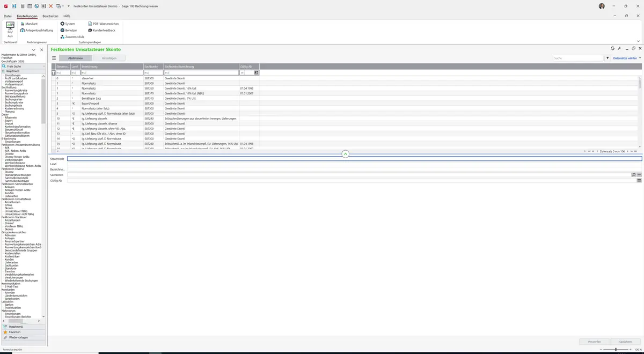Open Wiedervorlagen in navigation pane
The width and height of the screenshot is (644, 354).
23,337
